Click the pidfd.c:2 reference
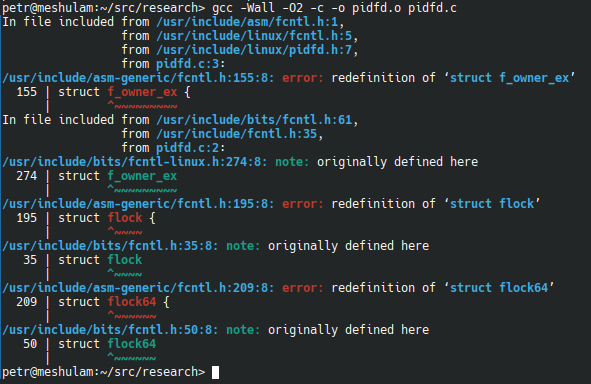Image resolution: width=591 pixels, height=384 pixels. pyautogui.click(x=188, y=148)
